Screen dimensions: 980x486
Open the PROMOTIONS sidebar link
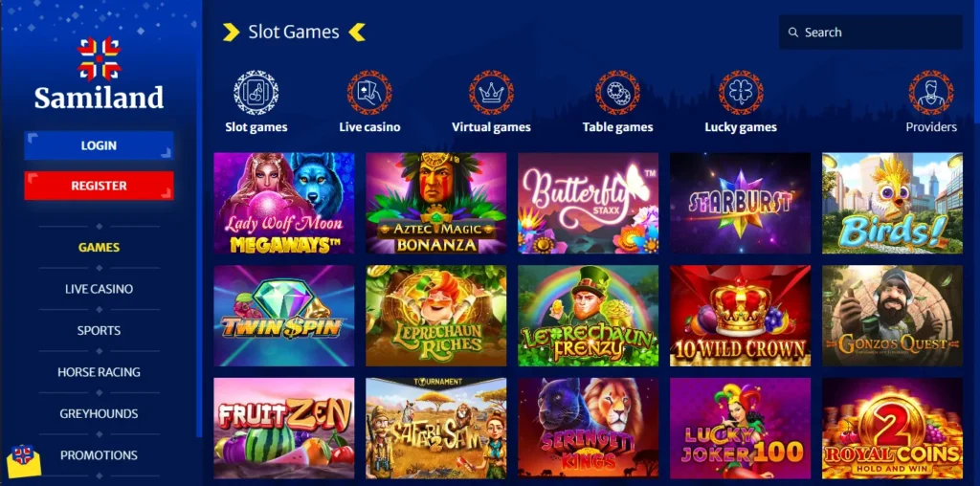(x=99, y=455)
